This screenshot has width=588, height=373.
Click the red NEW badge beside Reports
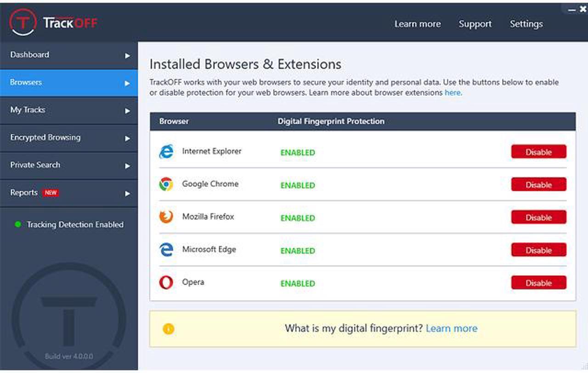tap(51, 193)
